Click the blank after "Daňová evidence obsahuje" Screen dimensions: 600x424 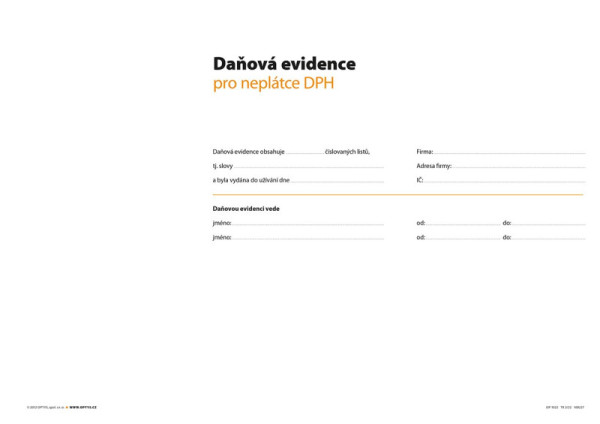305,152
